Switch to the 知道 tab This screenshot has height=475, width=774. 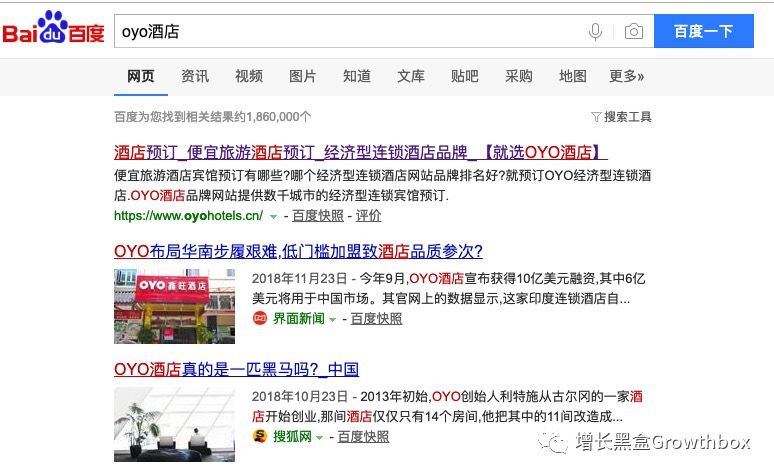point(357,76)
